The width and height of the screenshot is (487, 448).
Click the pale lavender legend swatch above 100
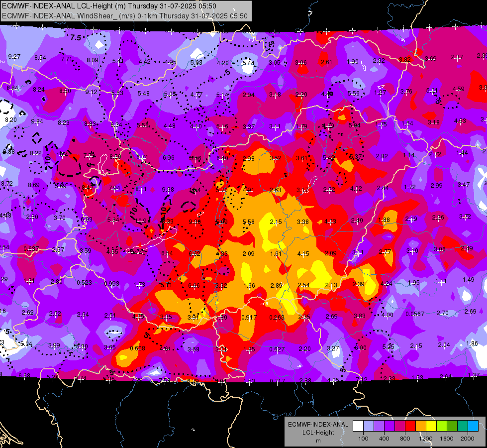pos(369,426)
